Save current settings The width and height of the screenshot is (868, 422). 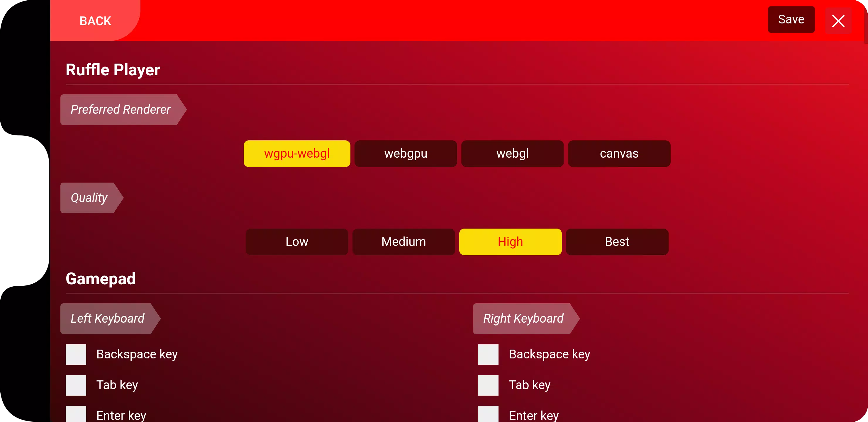791,19
